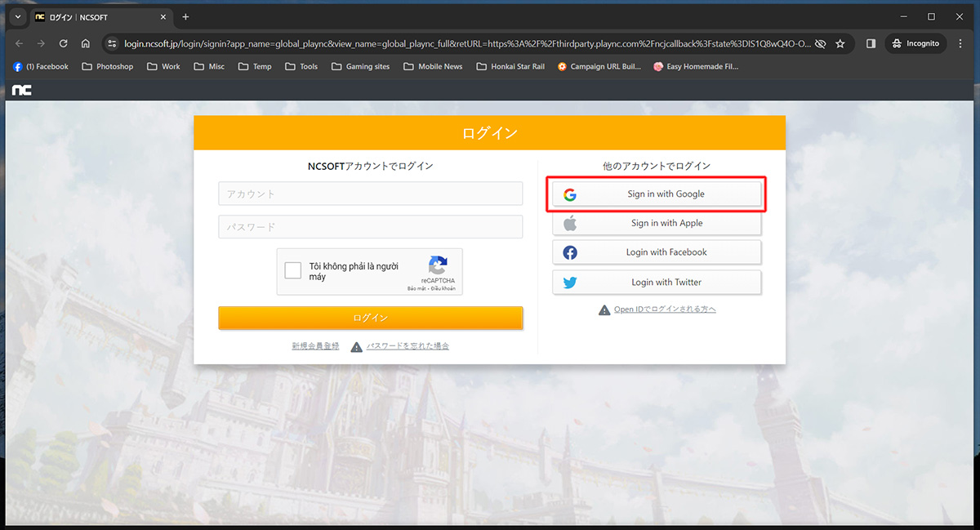The image size is (980, 530).
Task: Open the side panel icon
Action: (871, 43)
